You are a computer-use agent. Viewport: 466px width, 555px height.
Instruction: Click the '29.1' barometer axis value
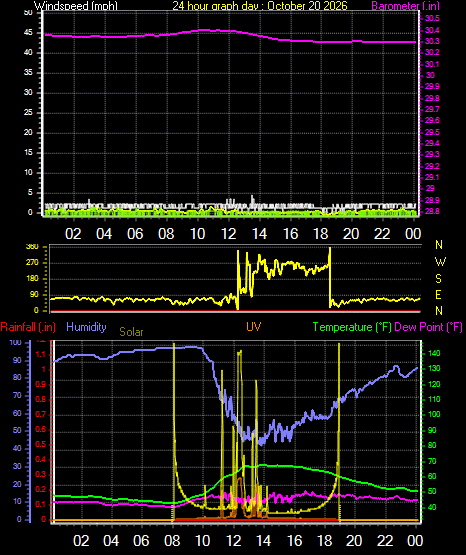pyautogui.click(x=432, y=177)
